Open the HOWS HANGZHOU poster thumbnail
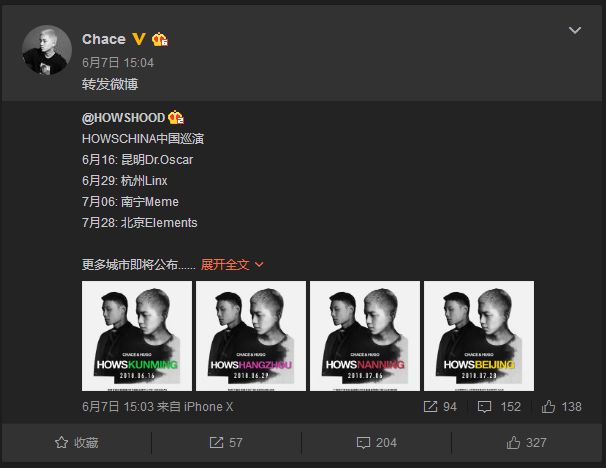This screenshot has width=606, height=468. [x=251, y=336]
